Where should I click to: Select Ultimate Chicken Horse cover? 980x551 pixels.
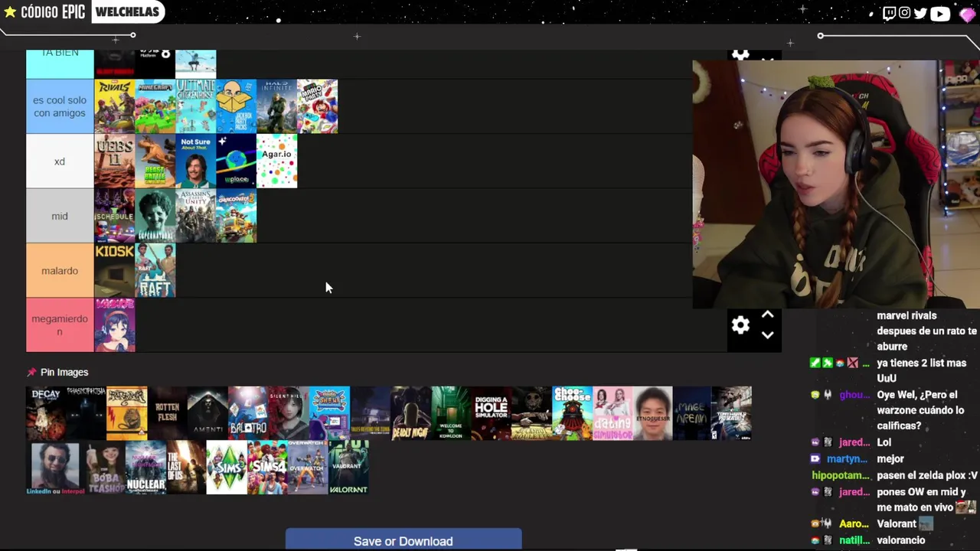pyautogui.click(x=195, y=106)
